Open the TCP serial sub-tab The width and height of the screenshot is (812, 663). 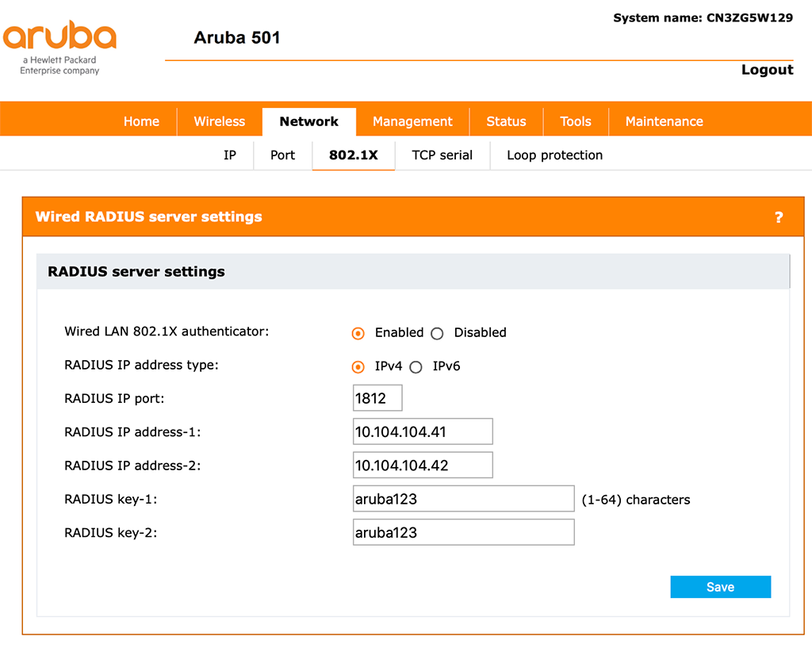(x=442, y=155)
